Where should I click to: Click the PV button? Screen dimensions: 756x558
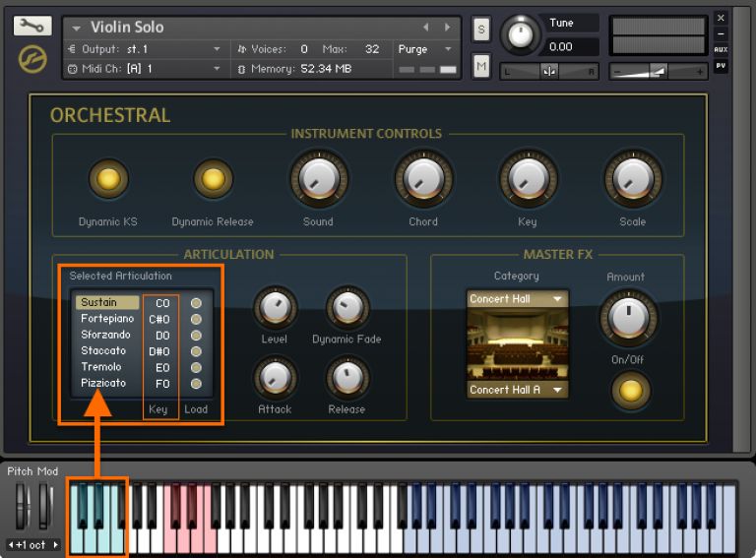click(x=721, y=66)
